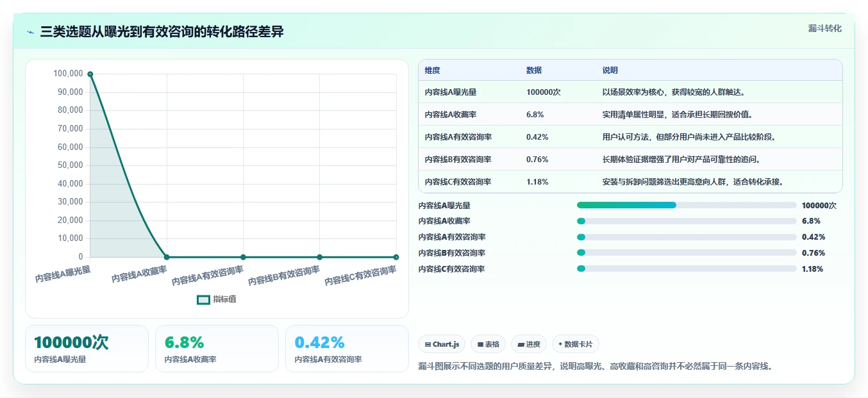Click the 数据卡片 tag
Viewport: 868px width, 398px height.
coord(576,344)
